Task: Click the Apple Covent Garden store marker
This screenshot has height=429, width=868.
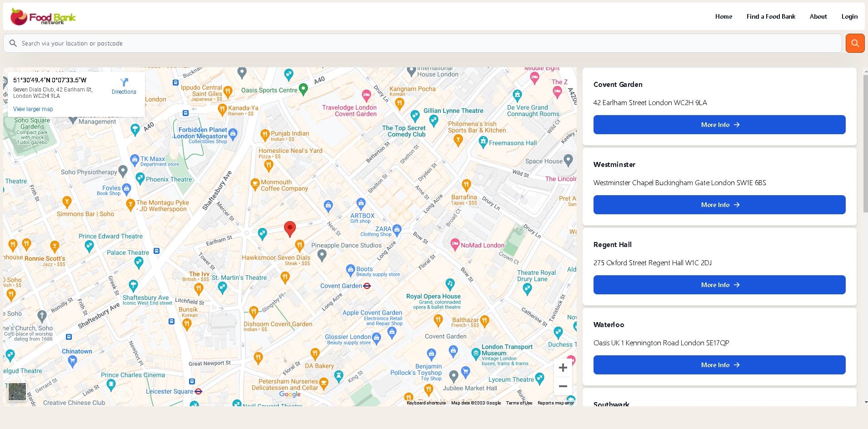Action: (392, 332)
